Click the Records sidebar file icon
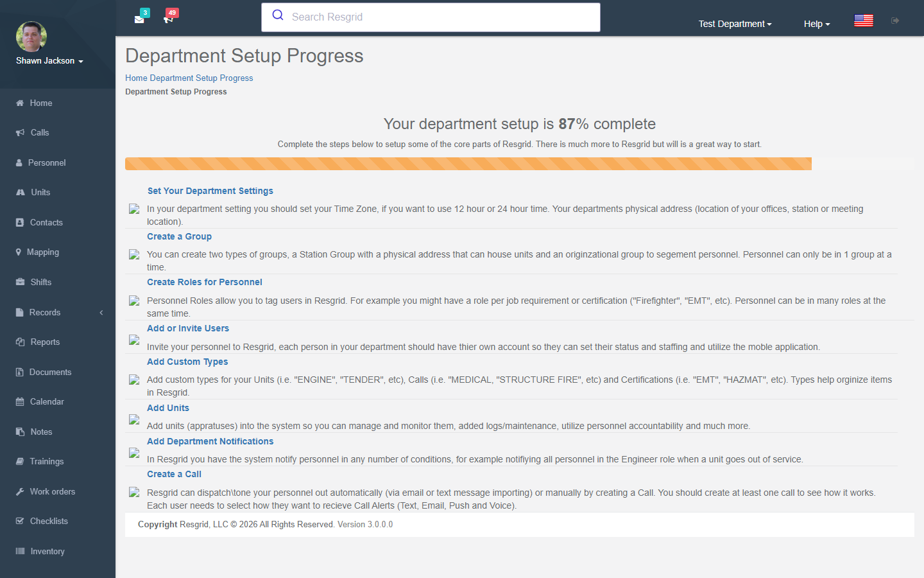This screenshot has height=578, width=924. [x=19, y=313]
